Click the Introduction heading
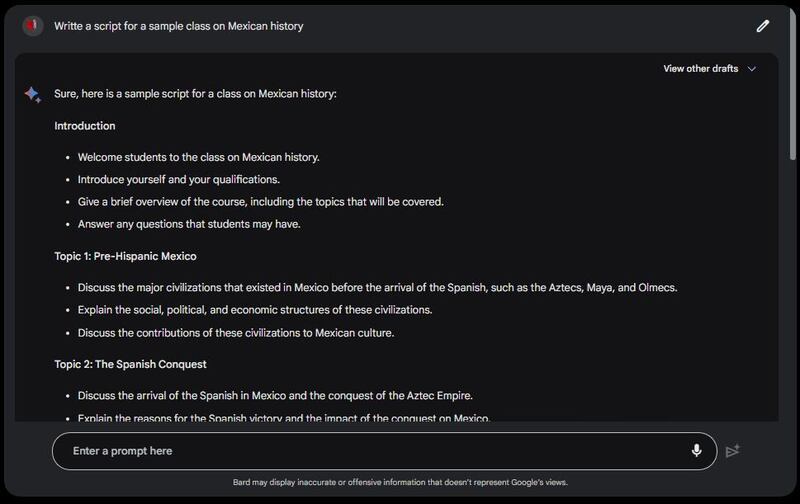Image resolution: width=800 pixels, height=504 pixels. [85, 126]
